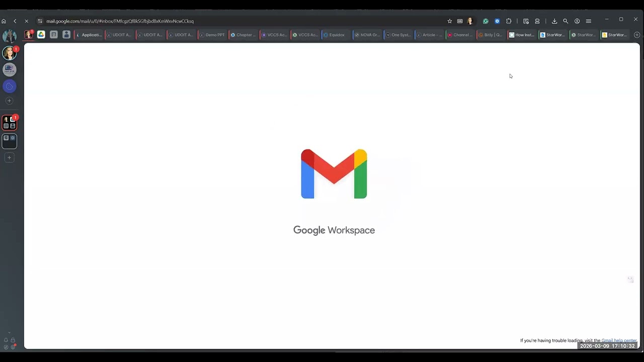Select the blue cookie workspace icon
The width and height of the screenshot is (644, 362).
tap(9, 86)
